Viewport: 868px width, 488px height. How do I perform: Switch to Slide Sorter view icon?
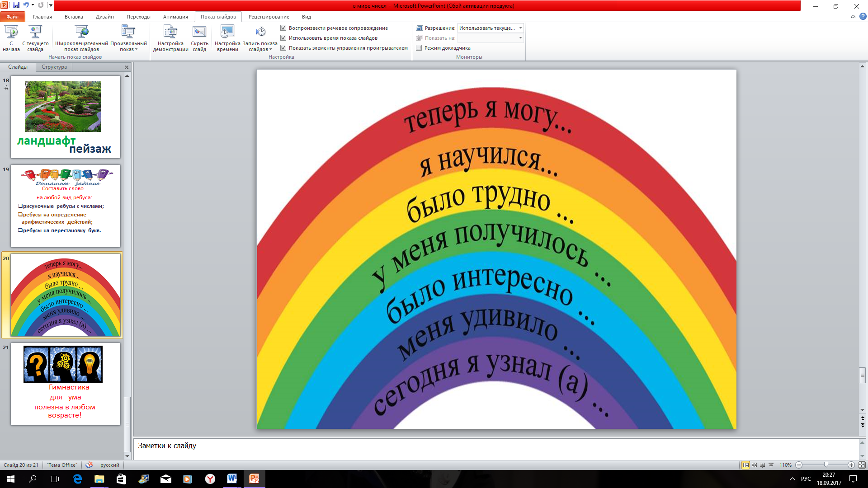point(754,465)
